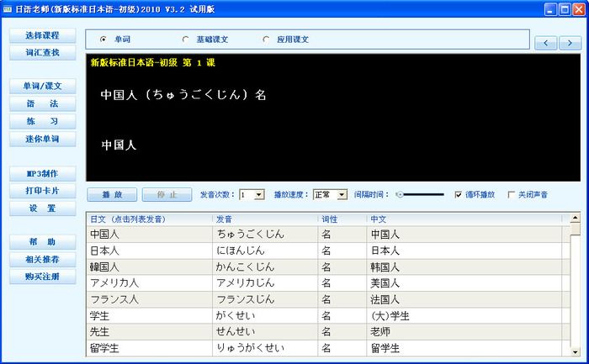Select the 单词 radio button
The image size is (589, 364).
click(103, 40)
